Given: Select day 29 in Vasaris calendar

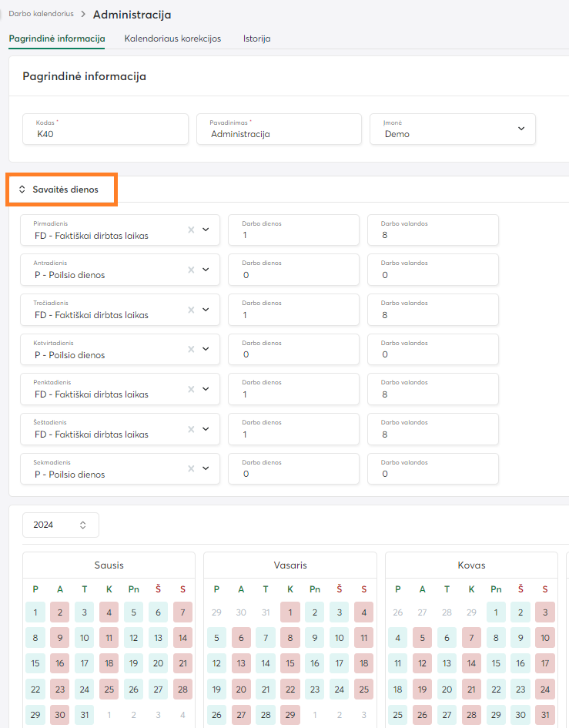Looking at the screenshot, I should click(x=290, y=713).
